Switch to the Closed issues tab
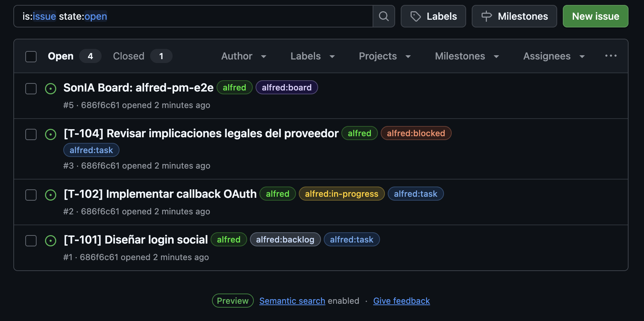 click(x=129, y=56)
